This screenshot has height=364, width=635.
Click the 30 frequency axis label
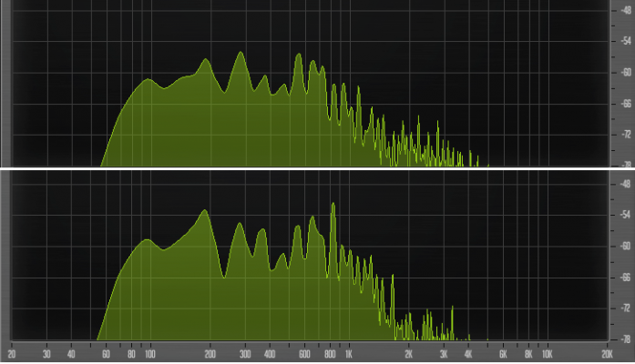(x=47, y=354)
